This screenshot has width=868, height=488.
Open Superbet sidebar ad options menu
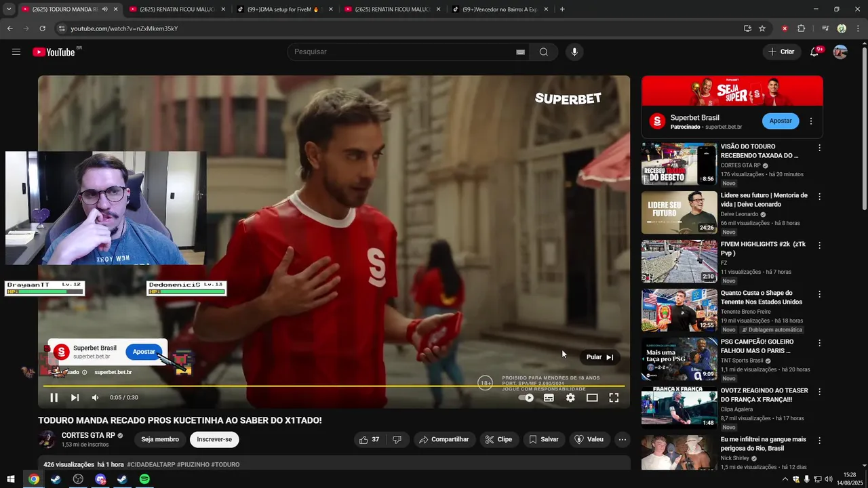811,121
